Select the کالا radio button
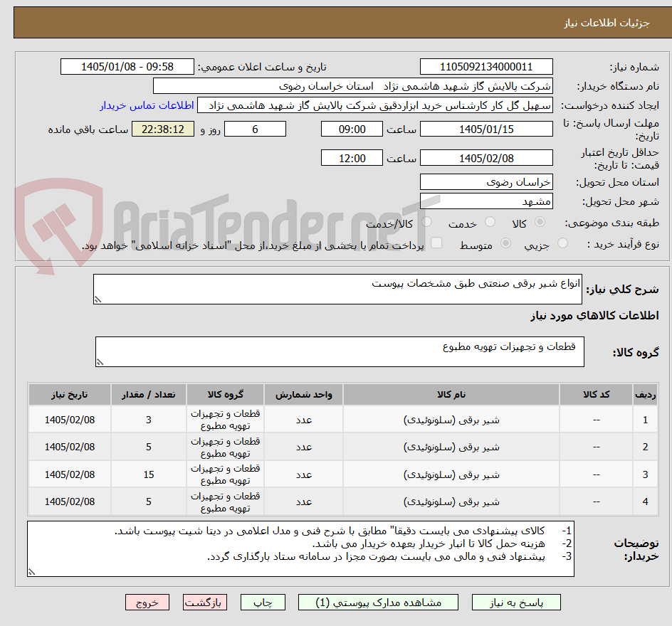Viewport: 672px width, 626px height. pyautogui.click(x=540, y=222)
